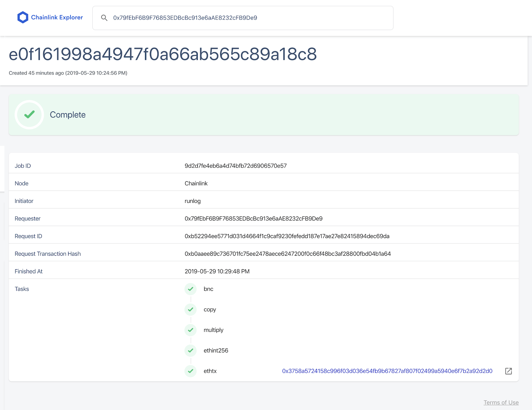The height and width of the screenshot is (410, 532).
Task: Select the Job ID label
Action: tap(23, 166)
